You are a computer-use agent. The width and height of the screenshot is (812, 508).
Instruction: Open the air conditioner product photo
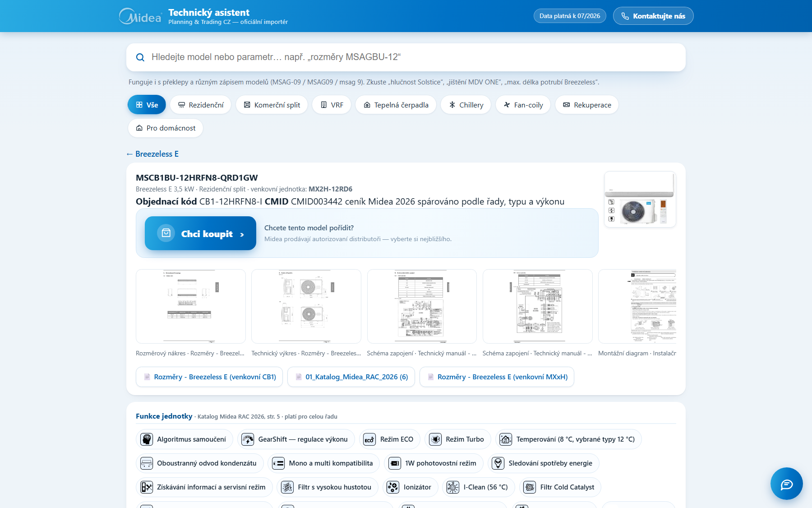[640, 199]
